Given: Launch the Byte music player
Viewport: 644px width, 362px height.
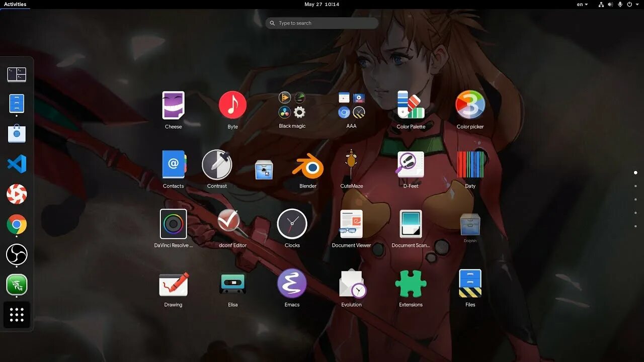Looking at the screenshot, I should tap(232, 105).
